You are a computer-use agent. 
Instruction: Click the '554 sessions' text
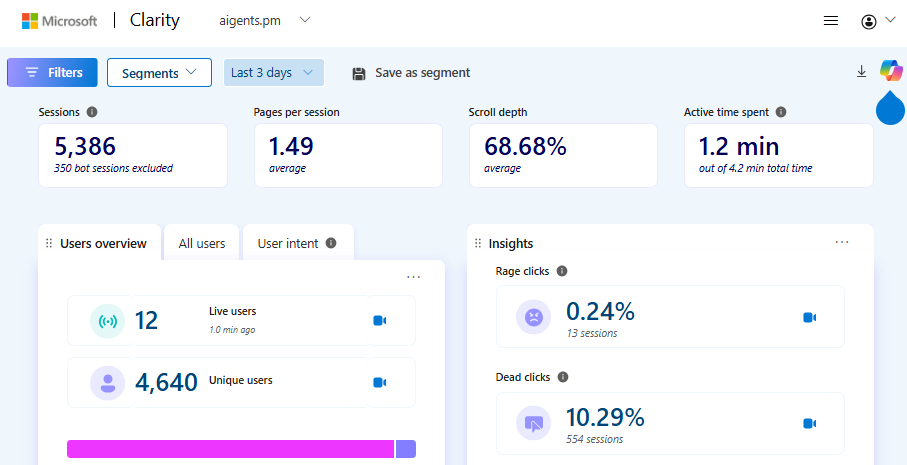tap(595, 440)
